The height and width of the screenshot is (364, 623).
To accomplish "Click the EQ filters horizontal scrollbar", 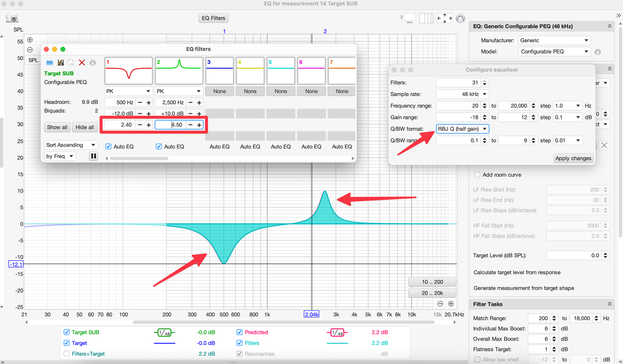I will tap(139, 158).
